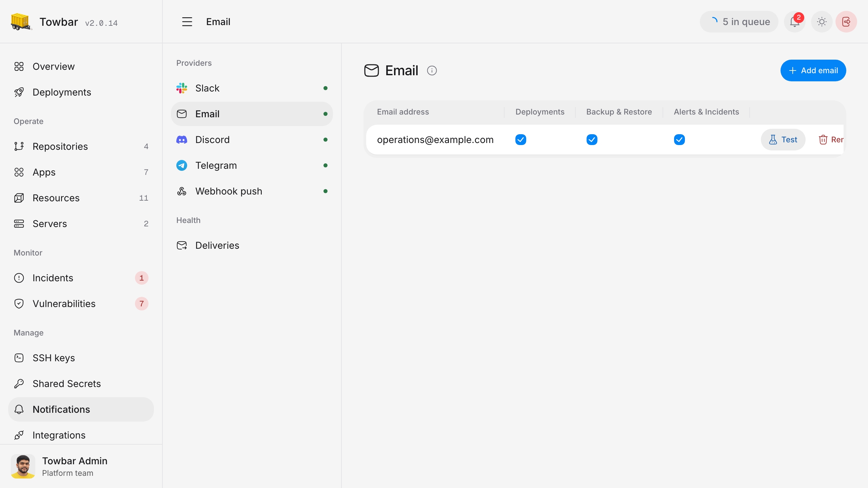Open Deployments in the sidebar
The width and height of the screenshot is (868, 488).
tap(81, 92)
